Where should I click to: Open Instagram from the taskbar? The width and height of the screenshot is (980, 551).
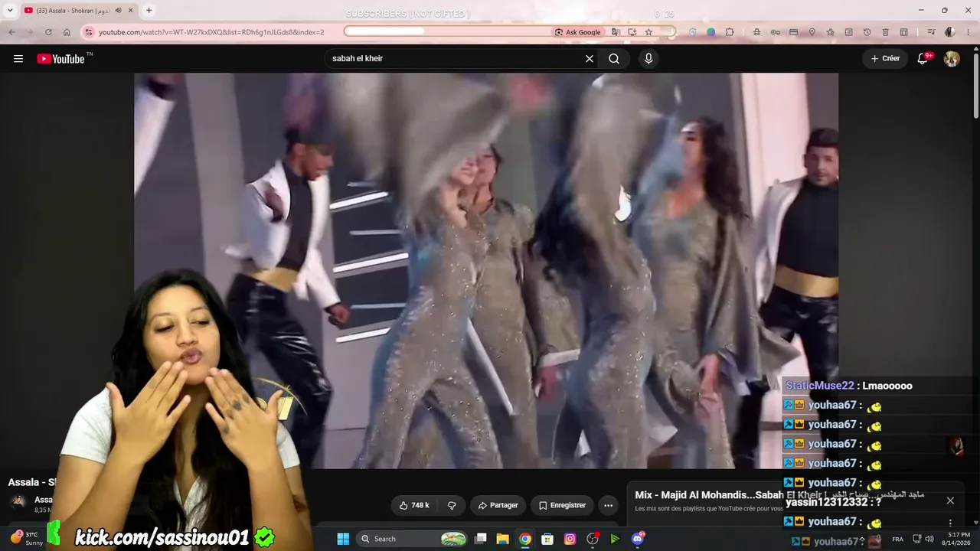click(x=570, y=539)
